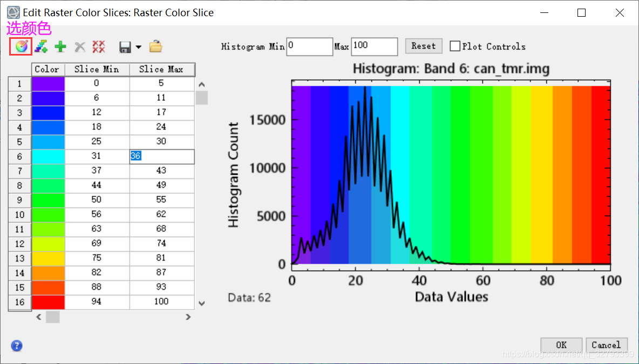Click the Reset button

point(424,46)
